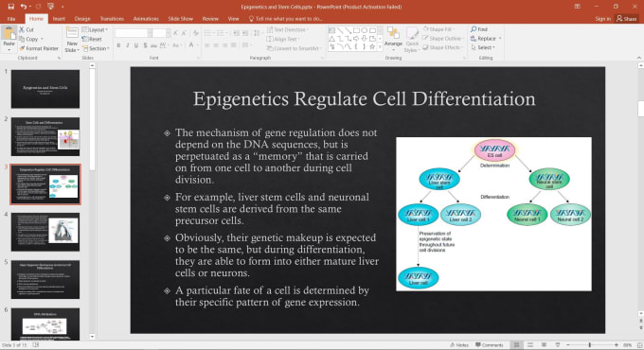644x350 pixels.
Task: Switch to the Transitions tab
Action: (112, 19)
